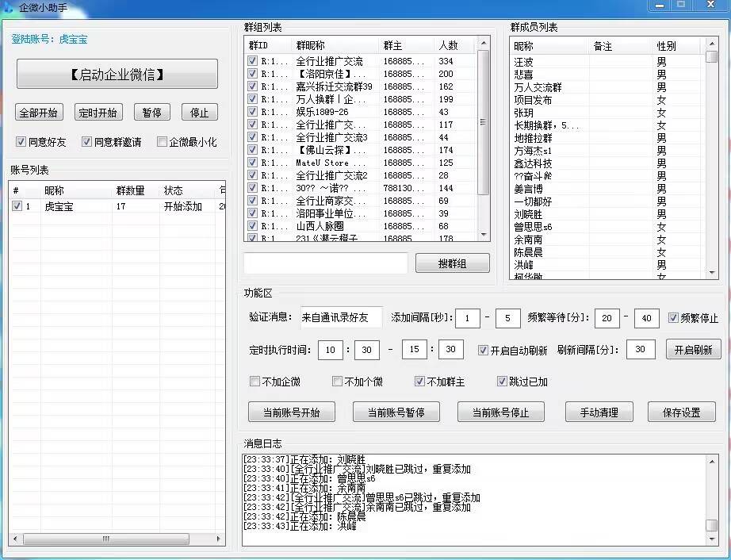
Task: Toggle the 跳过已加 checkbox
Action: click(502, 382)
